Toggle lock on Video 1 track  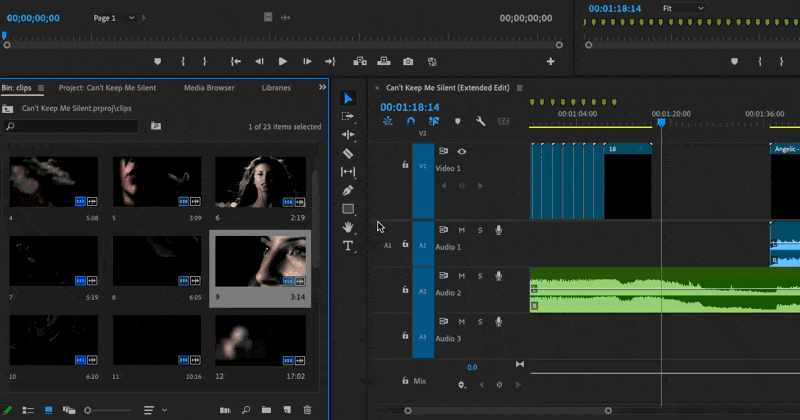click(405, 165)
